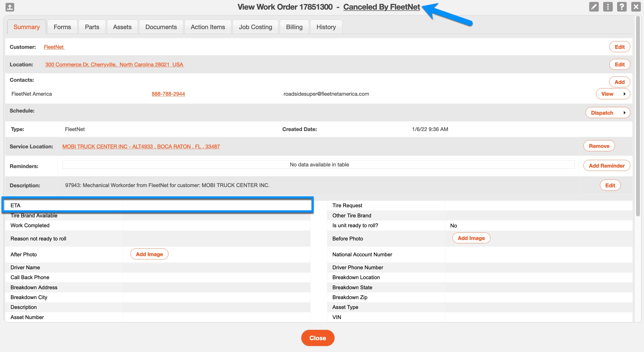The width and height of the screenshot is (644, 352).
Task: Click the orange Close button
Action: (317, 338)
